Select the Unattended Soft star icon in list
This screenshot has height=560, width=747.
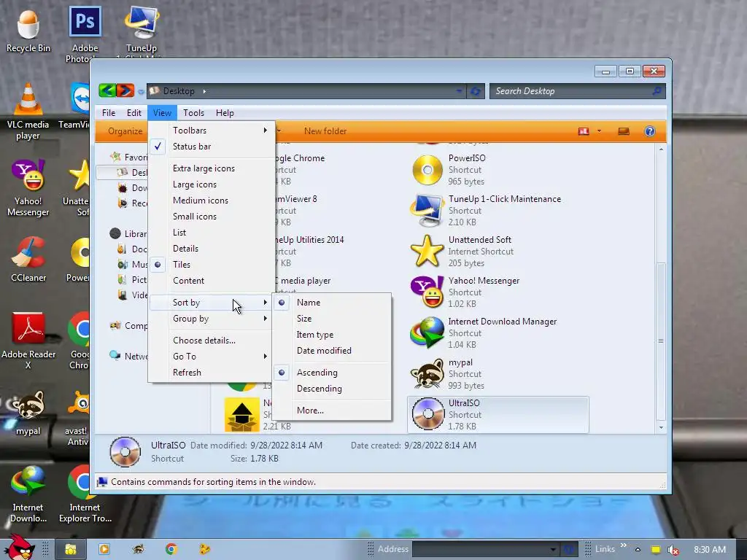(427, 251)
